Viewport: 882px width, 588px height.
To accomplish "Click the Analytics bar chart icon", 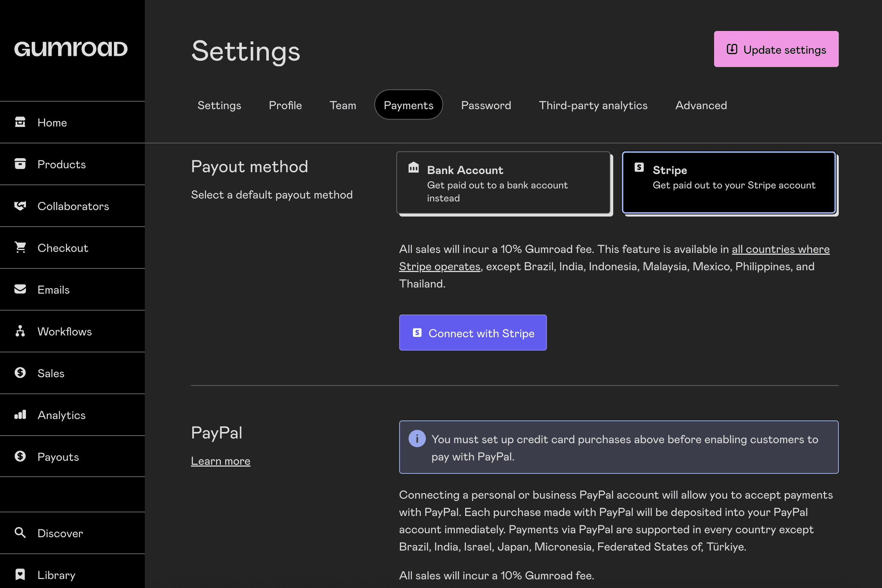I will click(20, 415).
